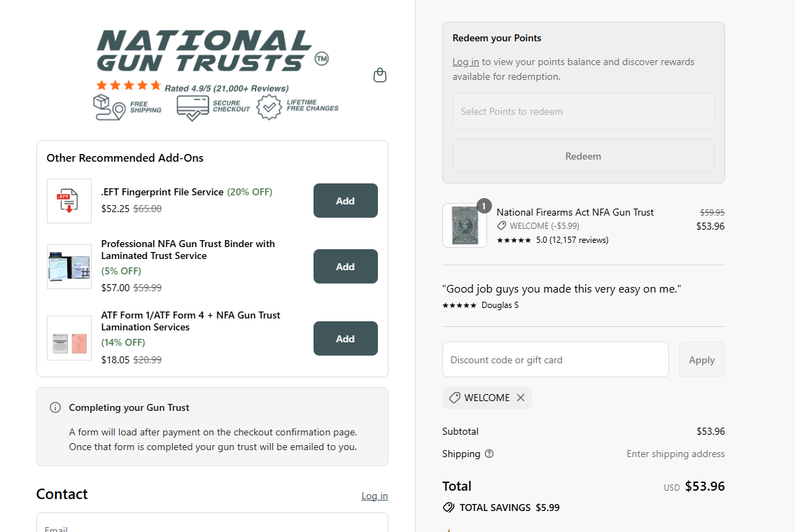Add the Professional NFA Gun Trust Binder
The width and height of the screenshot is (795, 532).
(345, 266)
